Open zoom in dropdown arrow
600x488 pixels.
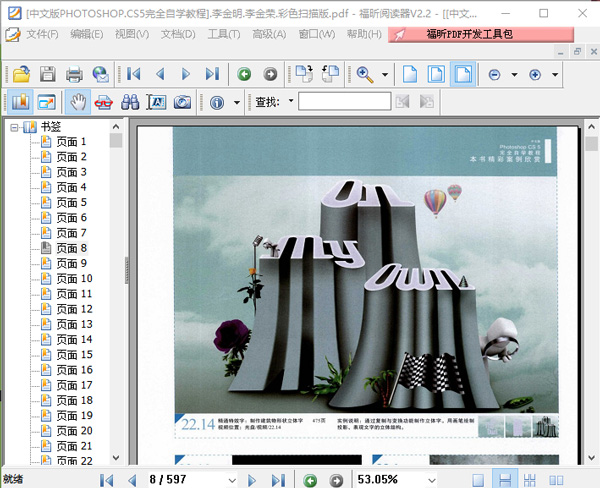[555, 74]
